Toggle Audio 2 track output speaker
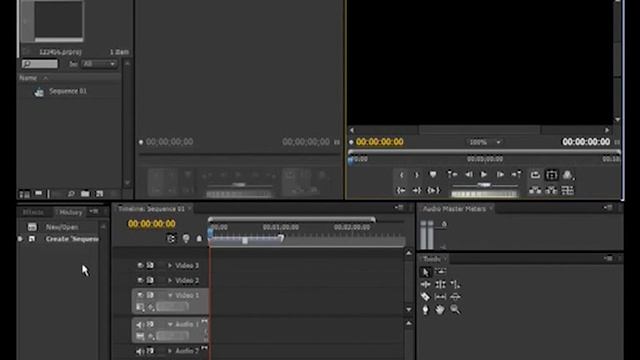The width and height of the screenshot is (640, 360). pos(140,351)
